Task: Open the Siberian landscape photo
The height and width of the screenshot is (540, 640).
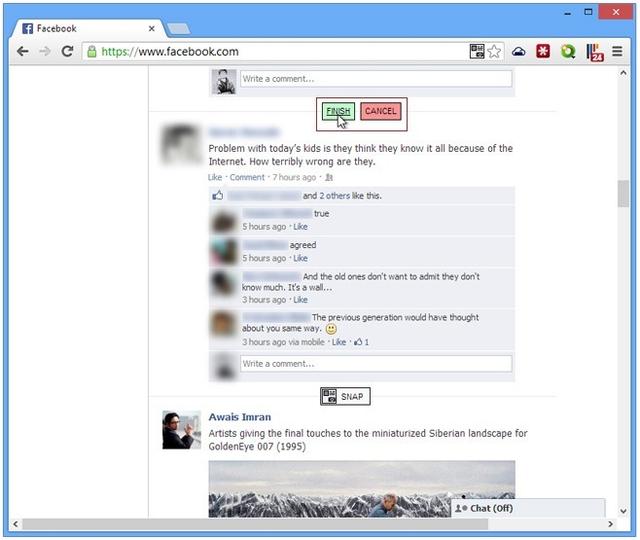Action: 362,489
